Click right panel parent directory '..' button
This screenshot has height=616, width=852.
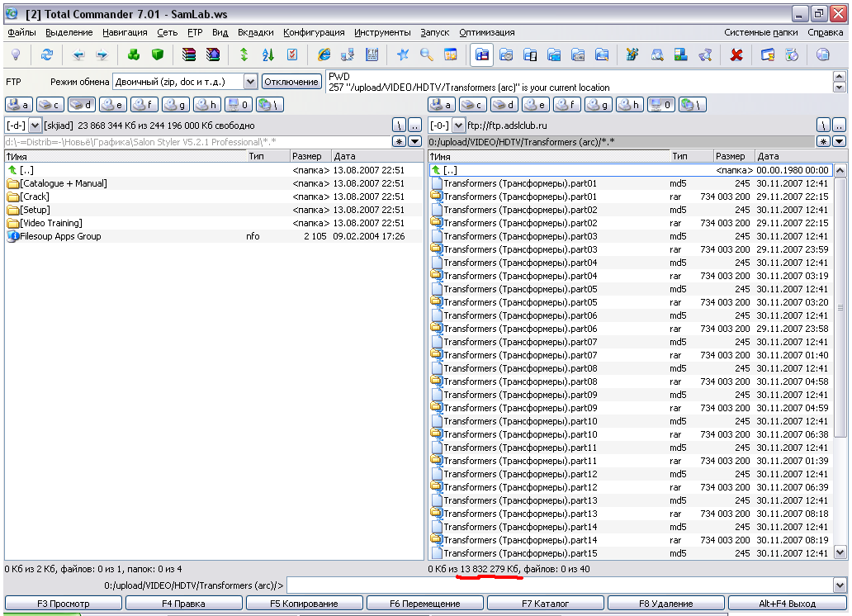(x=839, y=126)
